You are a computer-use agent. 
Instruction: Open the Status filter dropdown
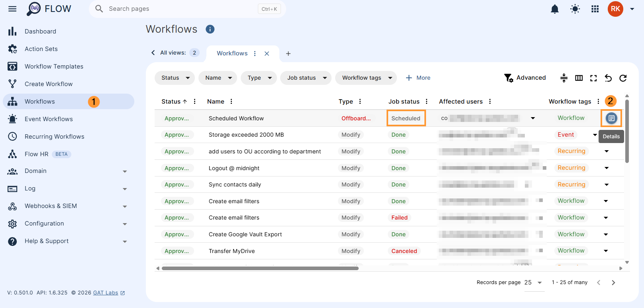pos(175,78)
